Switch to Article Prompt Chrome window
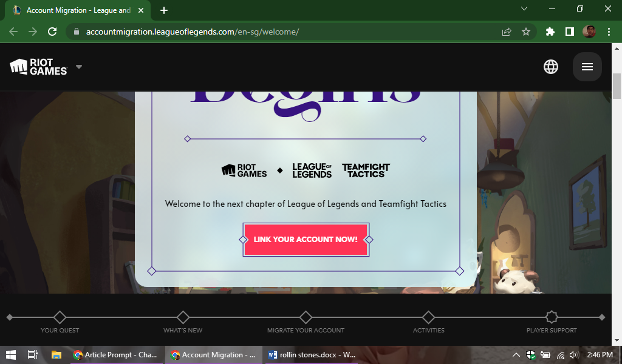 click(x=117, y=355)
